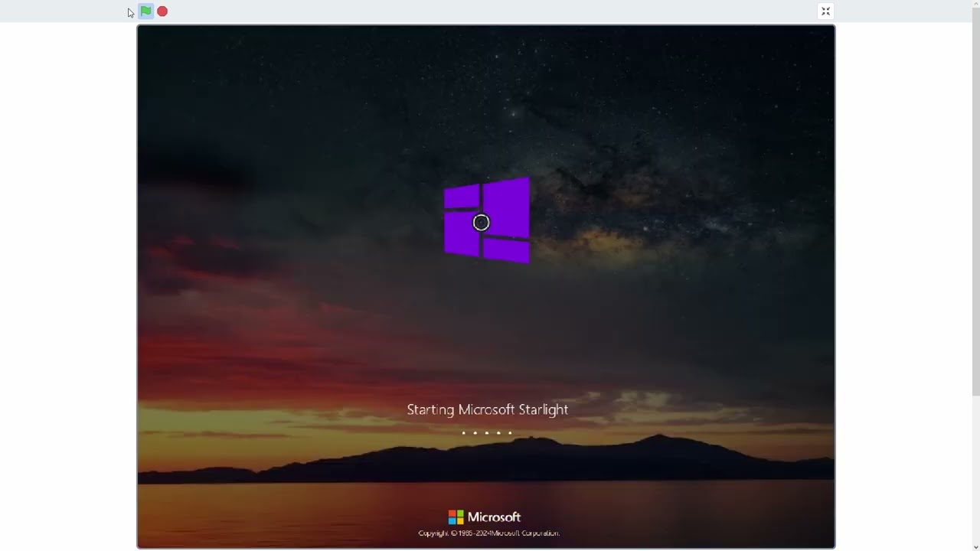Image resolution: width=980 pixels, height=551 pixels.
Task: Click the loading dots progress indicator
Action: pos(487,433)
